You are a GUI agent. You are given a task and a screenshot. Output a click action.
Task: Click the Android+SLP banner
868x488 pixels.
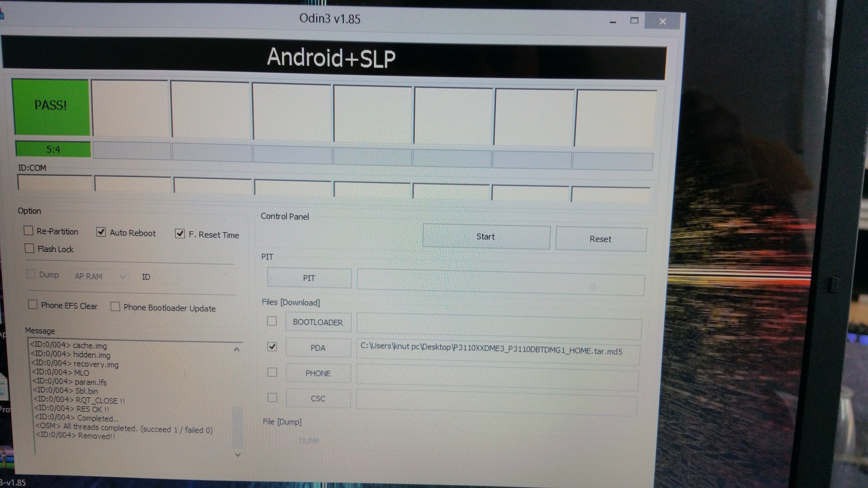point(334,58)
